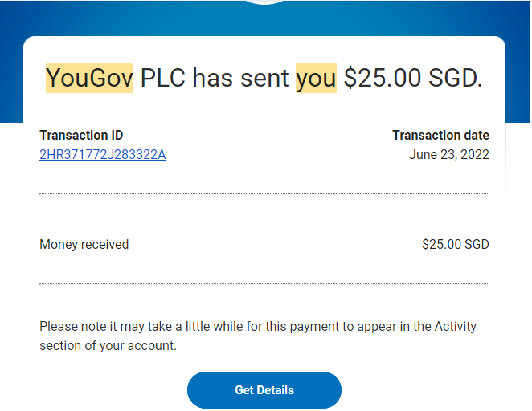The image size is (532, 411).
Task: Click the highlighted word "you" in heading
Action: [x=316, y=78]
